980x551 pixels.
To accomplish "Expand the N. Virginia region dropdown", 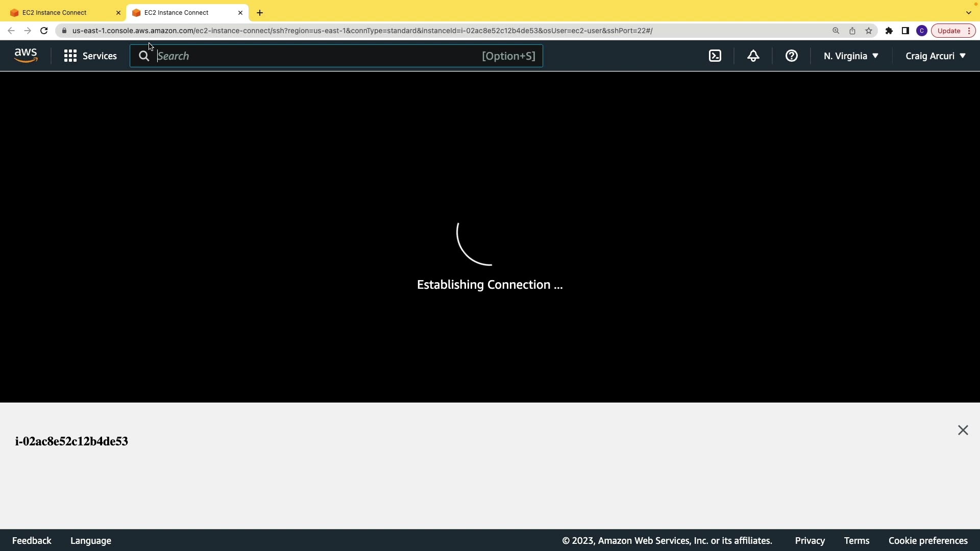I will (851, 56).
